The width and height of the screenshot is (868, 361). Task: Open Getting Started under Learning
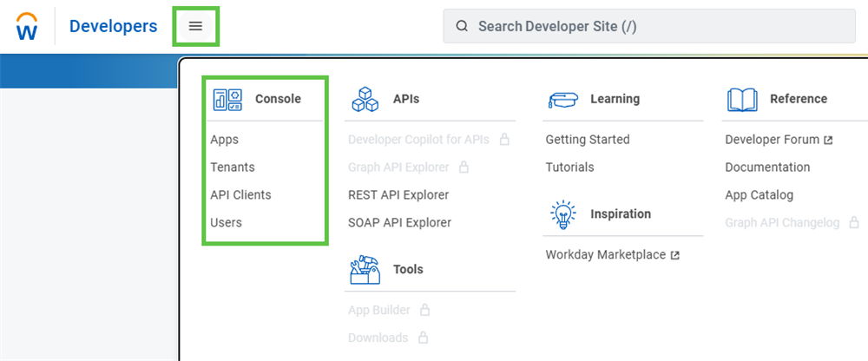[x=588, y=140]
